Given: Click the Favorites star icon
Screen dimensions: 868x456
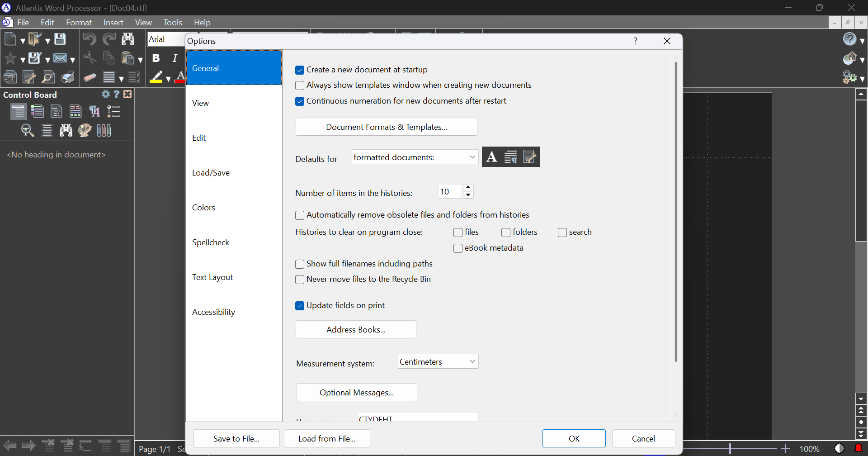Looking at the screenshot, I should click(10, 58).
